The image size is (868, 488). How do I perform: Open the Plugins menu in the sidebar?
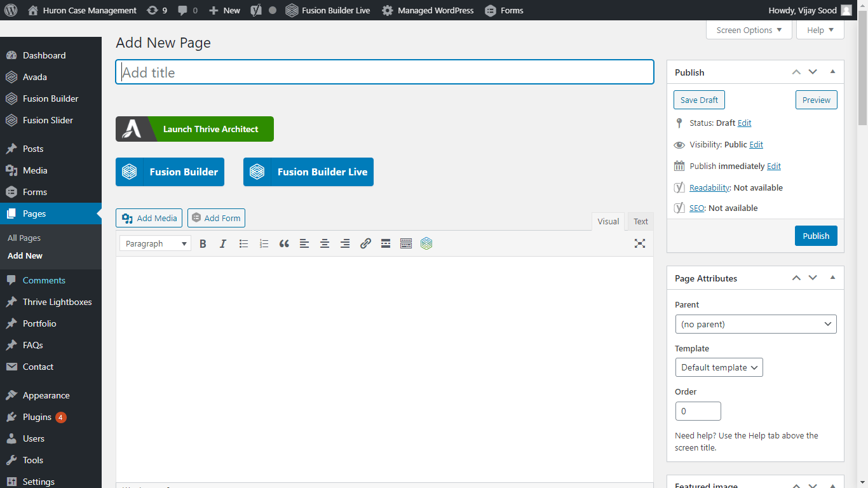(x=37, y=417)
